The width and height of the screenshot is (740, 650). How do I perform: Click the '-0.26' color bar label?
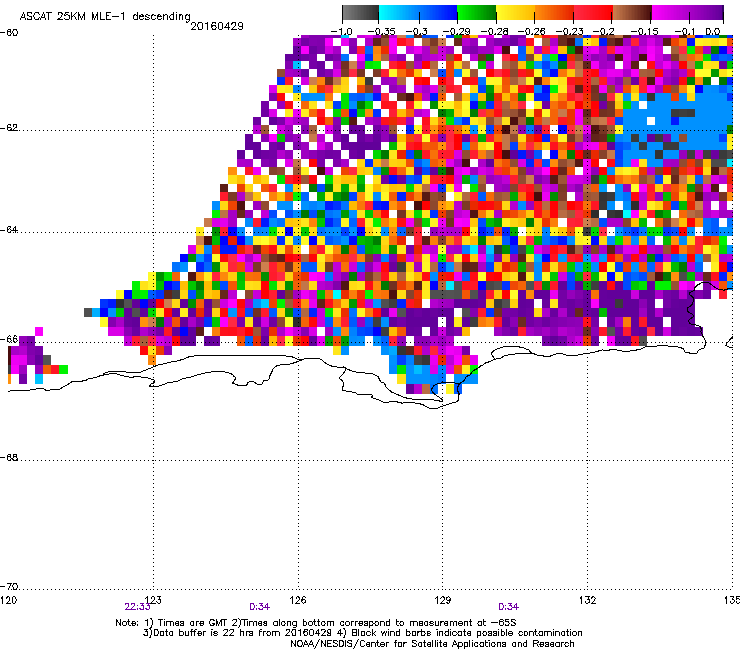[532, 32]
